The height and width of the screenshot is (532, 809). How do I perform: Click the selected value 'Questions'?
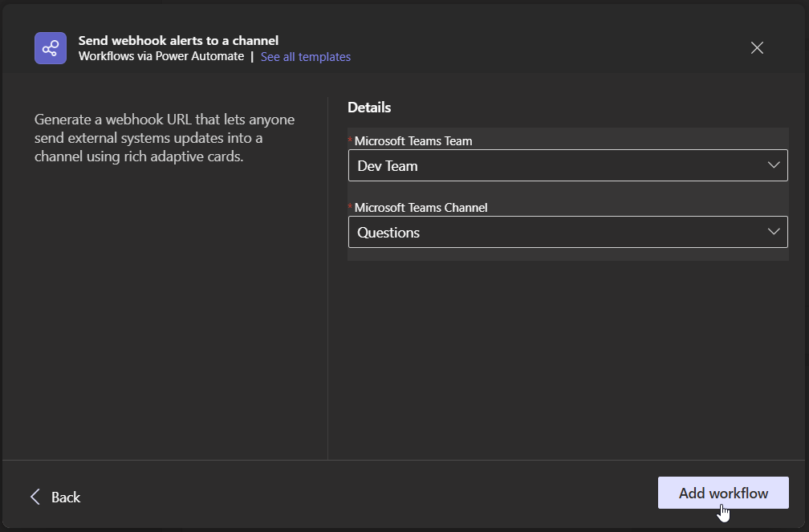coord(388,233)
